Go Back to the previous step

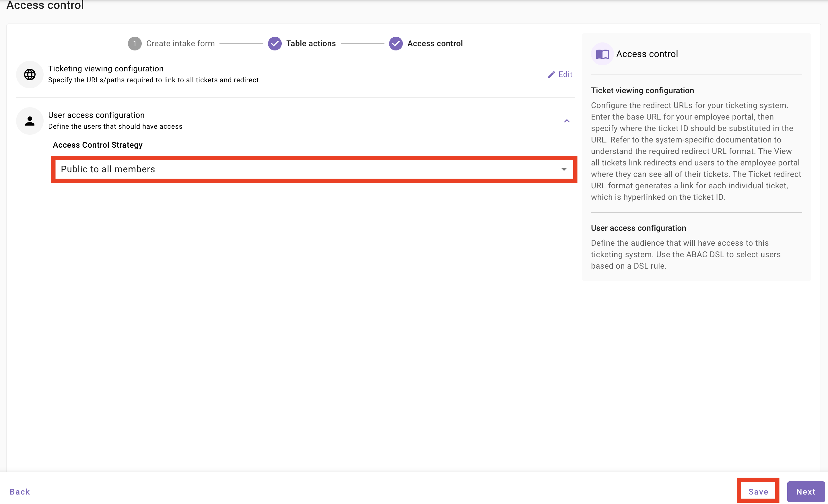(x=20, y=492)
